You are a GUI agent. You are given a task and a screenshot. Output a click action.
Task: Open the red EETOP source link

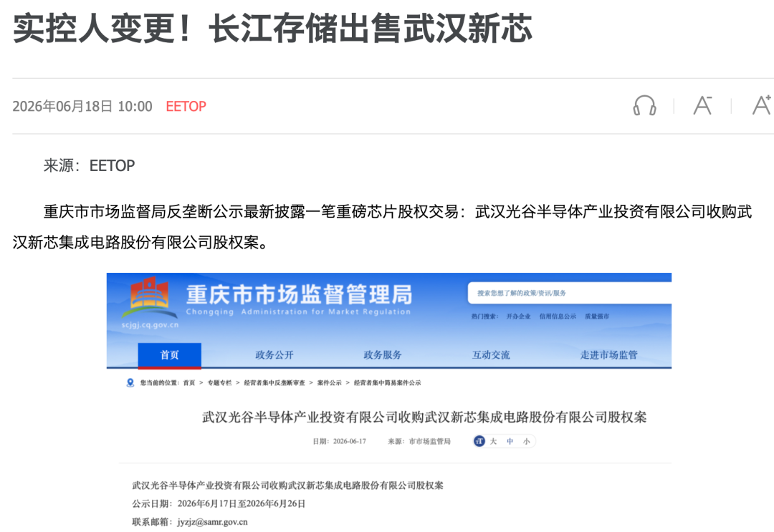(x=186, y=107)
